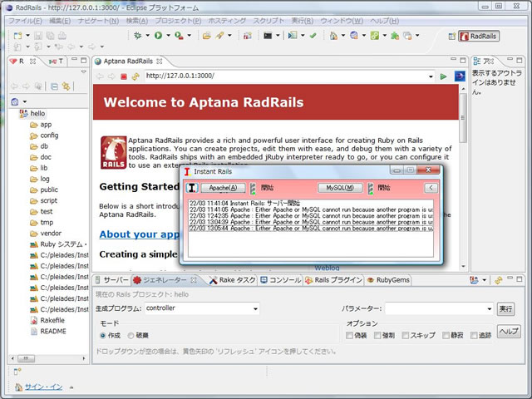Enable the スキップ checkbox

(405, 335)
